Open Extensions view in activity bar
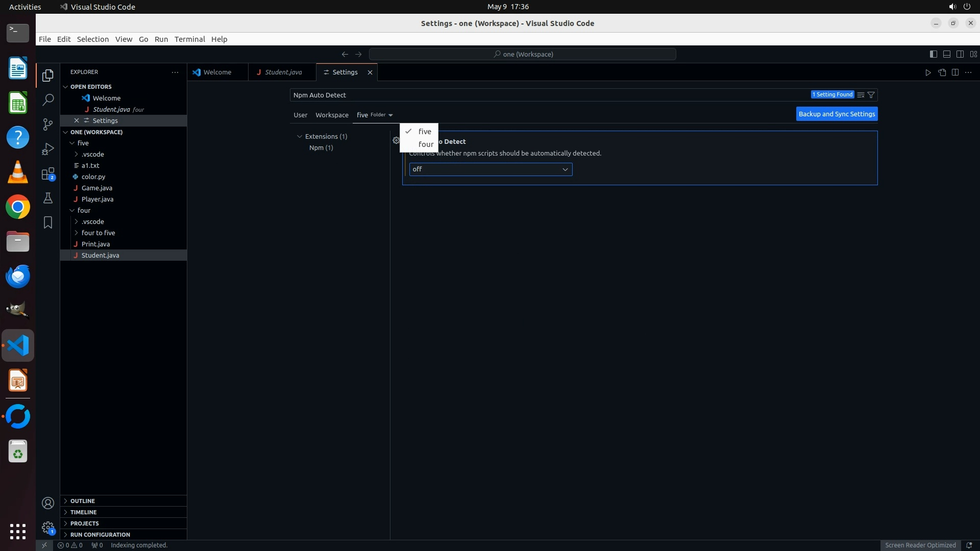Image resolution: width=980 pixels, height=551 pixels. [x=48, y=174]
